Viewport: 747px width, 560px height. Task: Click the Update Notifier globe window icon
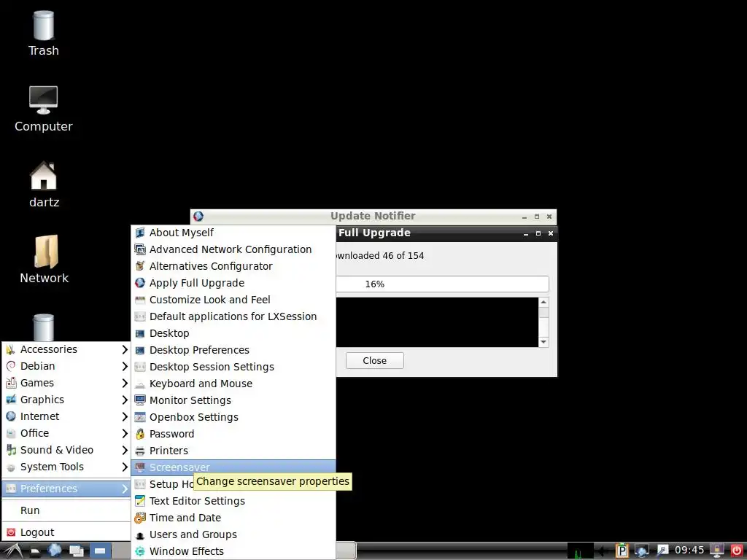click(198, 216)
